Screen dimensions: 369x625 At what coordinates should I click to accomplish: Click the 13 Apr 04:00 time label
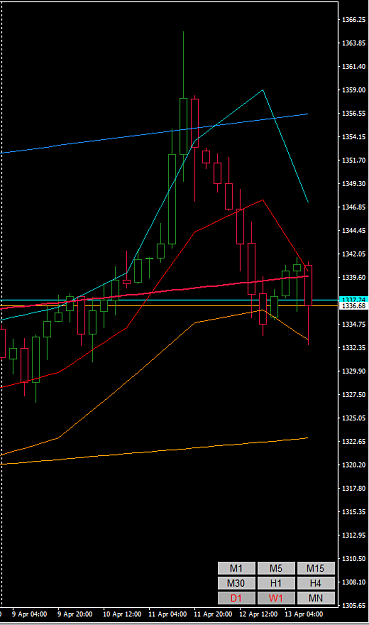pos(304,614)
